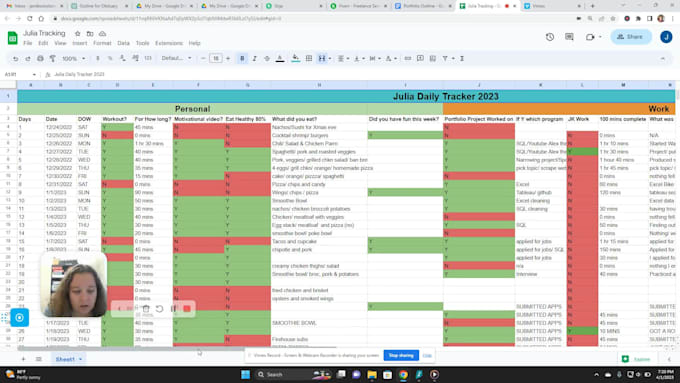
Task: Click the Share button
Action: 631,37
